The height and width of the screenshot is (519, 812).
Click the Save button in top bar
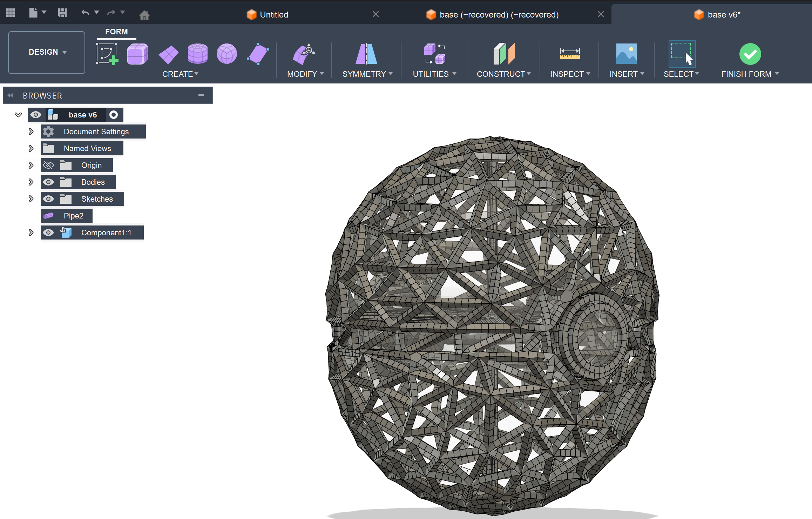(x=62, y=13)
